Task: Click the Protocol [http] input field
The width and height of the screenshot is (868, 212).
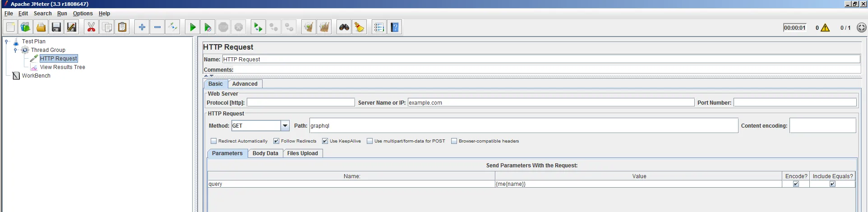Action: [301, 103]
